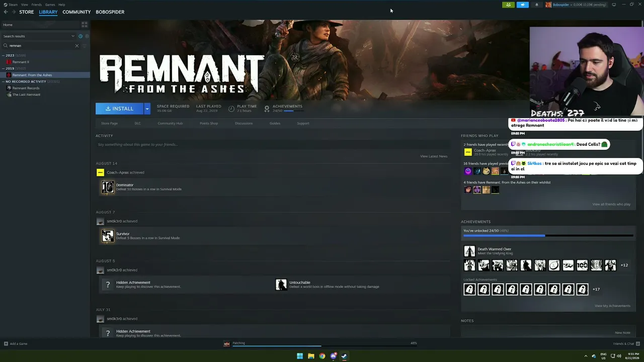This screenshot has width=644, height=362.
Task: Open the Steam menu
Action: (x=13, y=5)
